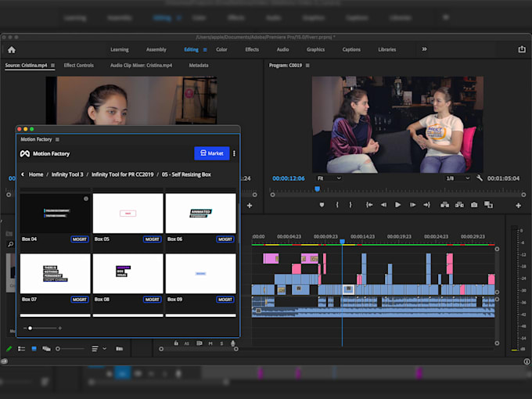Open Infinity Tool for PR CC2019 breadcrumb
This screenshot has height=399, width=532.
123,174
